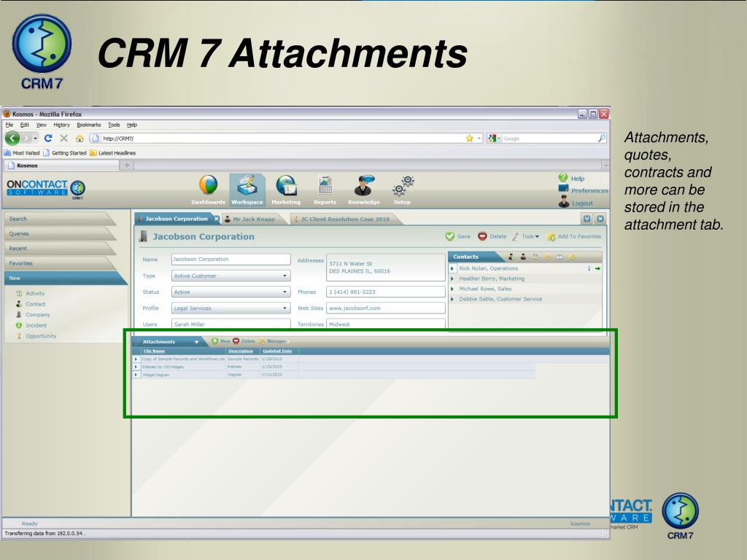
Task: Click the first add-contact person icon in Contacts
Action: point(511,257)
